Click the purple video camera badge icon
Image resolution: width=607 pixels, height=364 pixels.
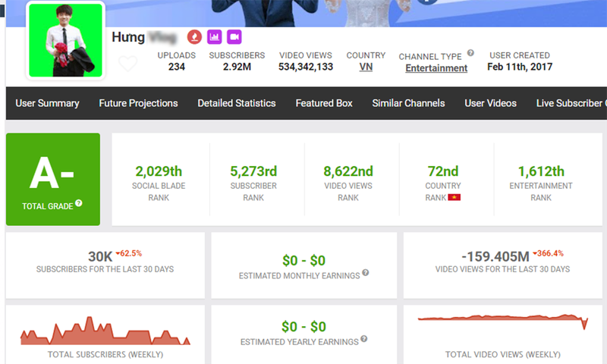pos(234,36)
